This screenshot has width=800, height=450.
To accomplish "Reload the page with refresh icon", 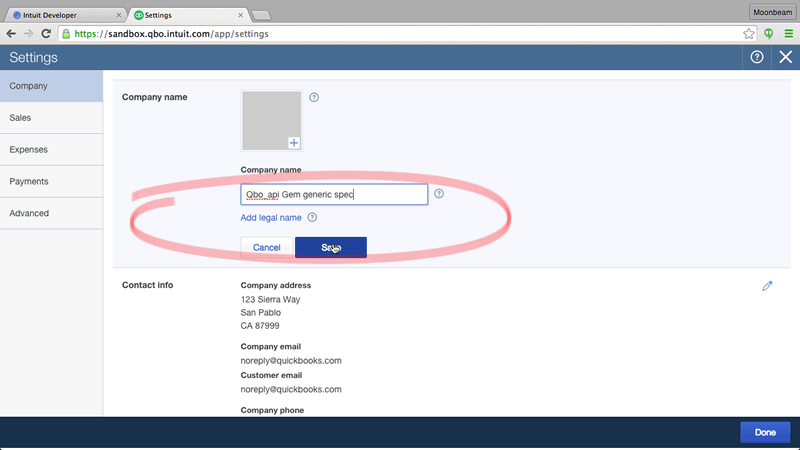I will click(46, 34).
